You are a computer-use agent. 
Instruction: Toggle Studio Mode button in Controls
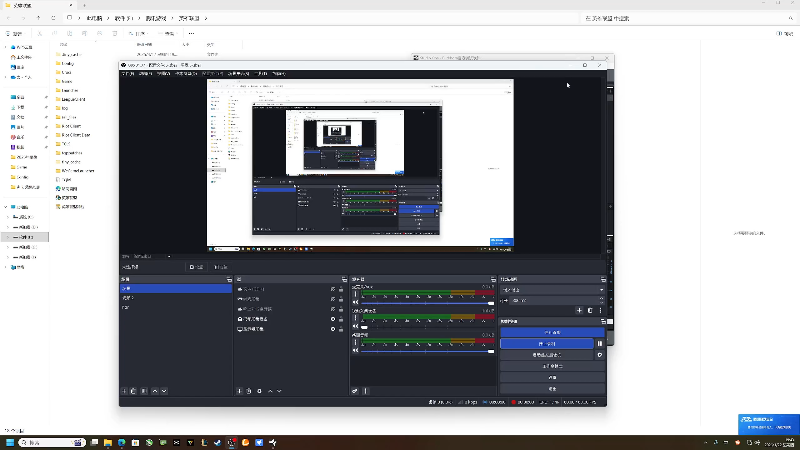552,366
